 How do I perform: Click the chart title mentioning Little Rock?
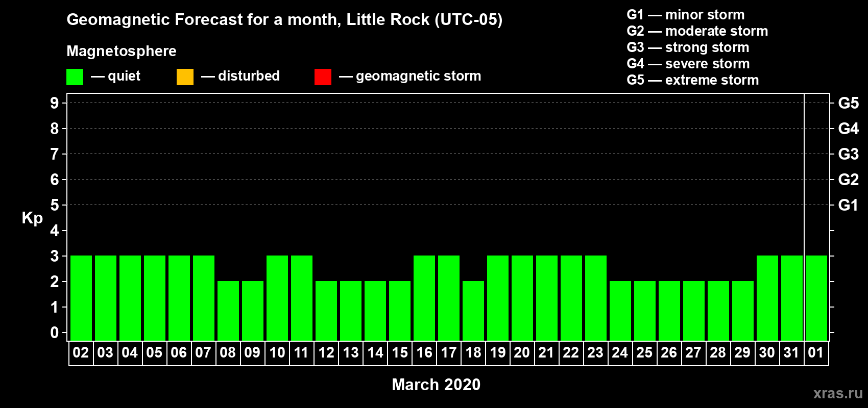point(284,20)
